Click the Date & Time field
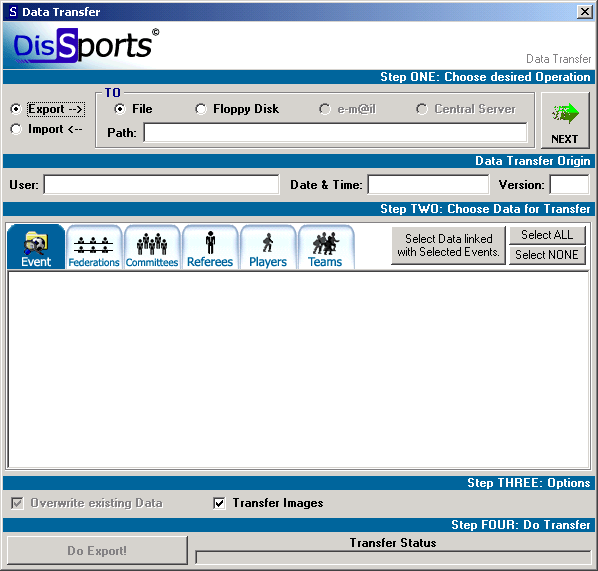Image resolution: width=598 pixels, height=571 pixels. (x=428, y=185)
